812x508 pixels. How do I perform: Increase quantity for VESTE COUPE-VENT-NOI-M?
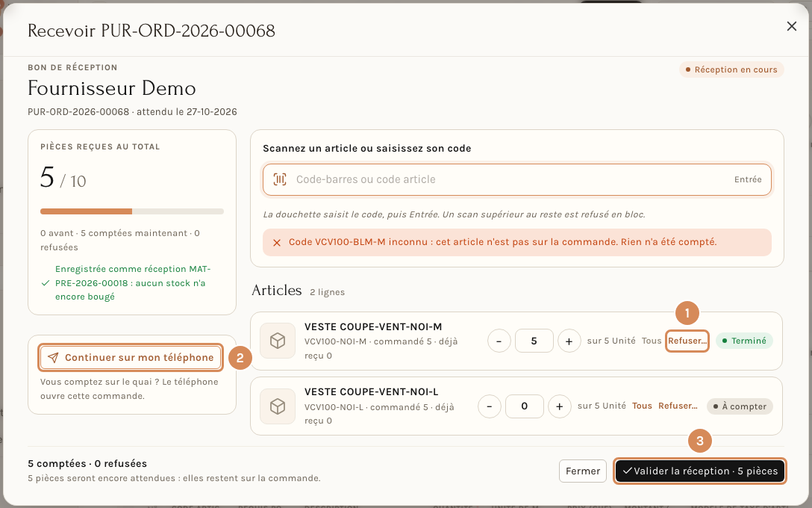tap(569, 341)
